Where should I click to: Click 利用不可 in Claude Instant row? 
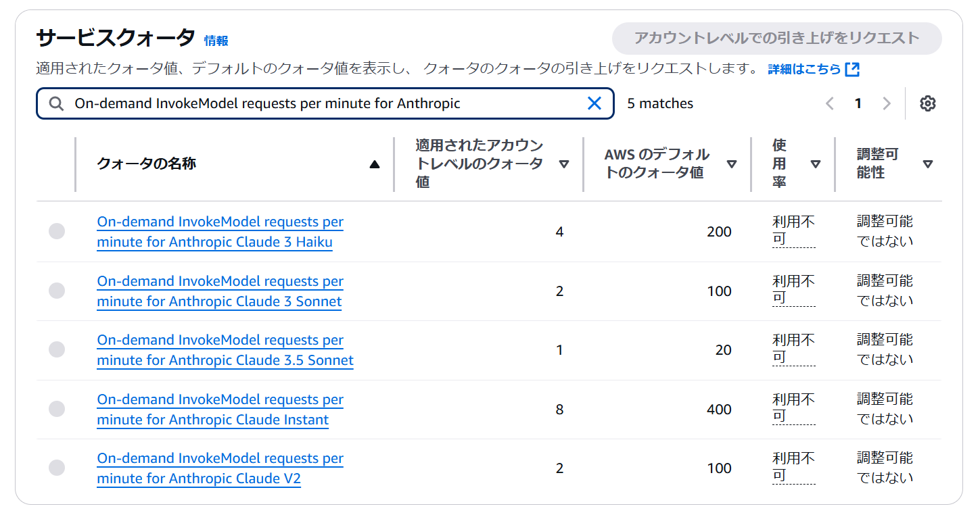793,409
